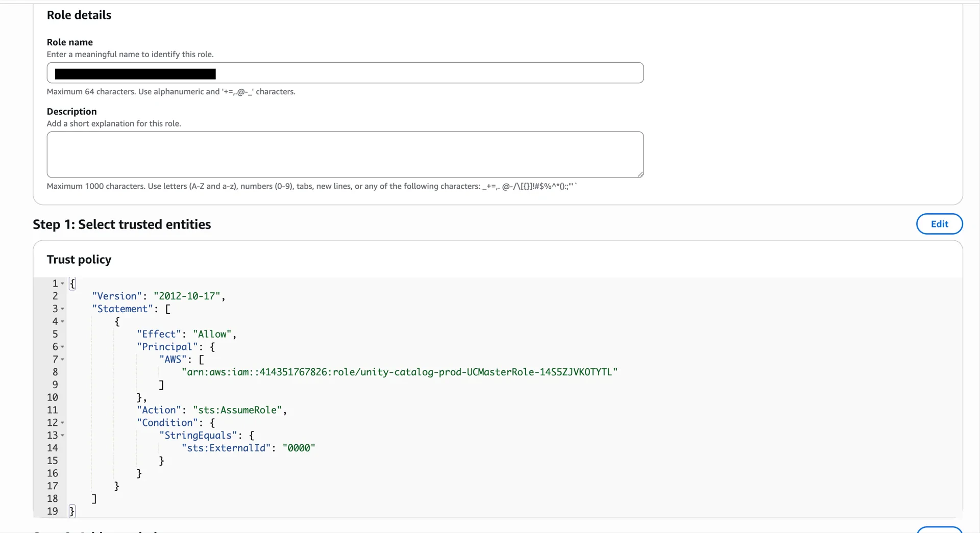Collapse the fold arrow on line 1
This screenshot has width=980, height=533.
(x=63, y=284)
